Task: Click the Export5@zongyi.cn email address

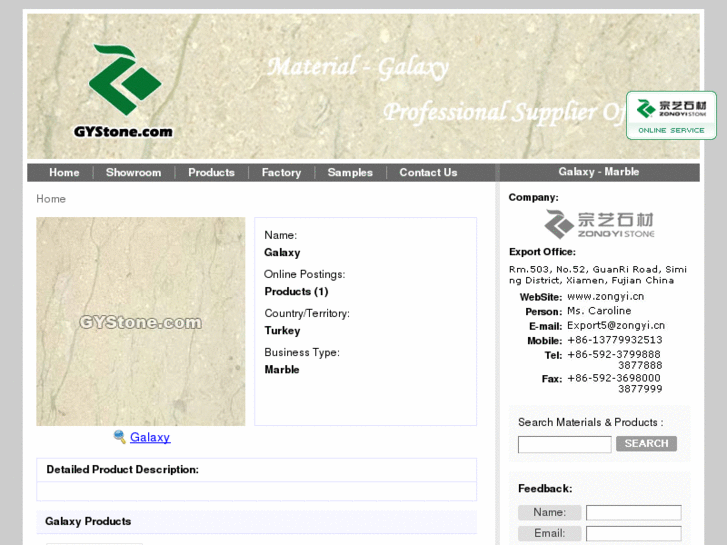Action: click(x=616, y=325)
